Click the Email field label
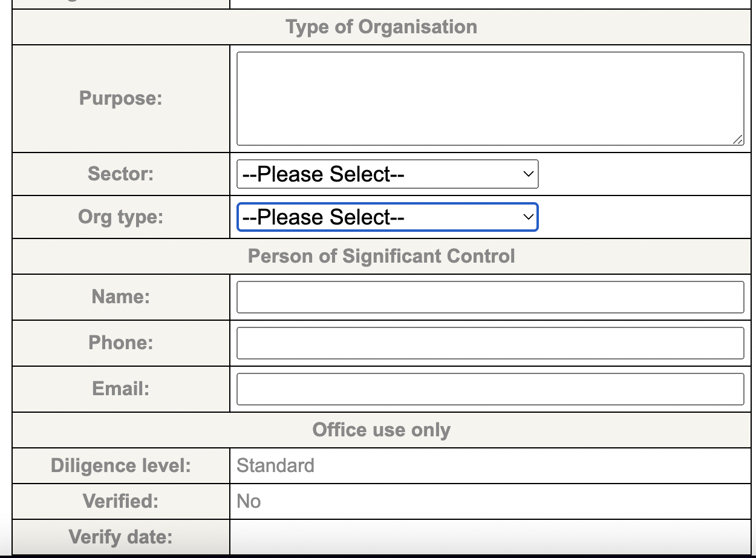The image size is (756, 558). pos(121,389)
